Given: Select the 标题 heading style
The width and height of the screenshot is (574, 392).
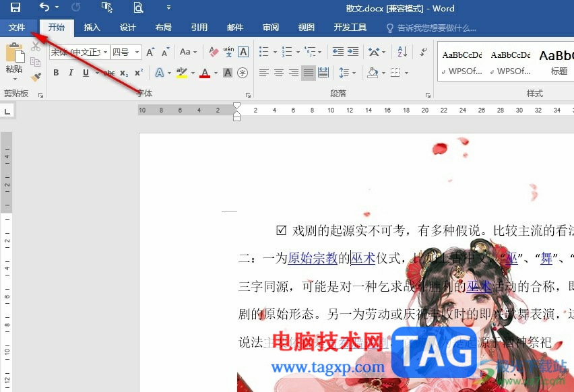Looking at the screenshot, I should click(x=559, y=61).
